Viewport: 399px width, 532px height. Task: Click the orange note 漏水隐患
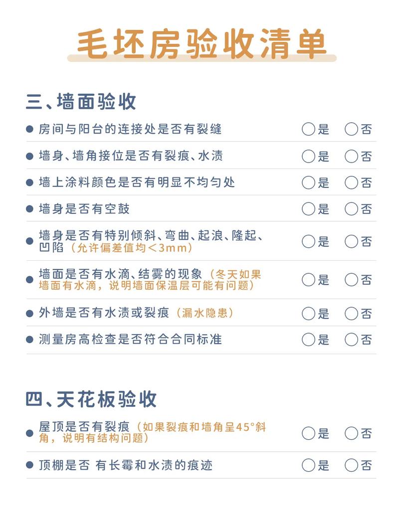pyautogui.click(x=204, y=313)
